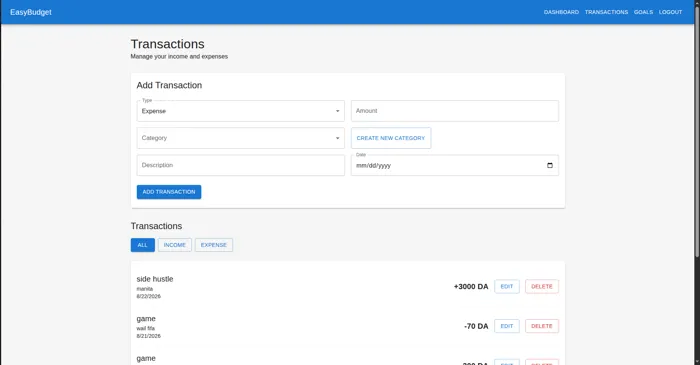Click the Date mm/dd/yyyy field
This screenshot has height=365, width=700.
(x=454, y=165)
